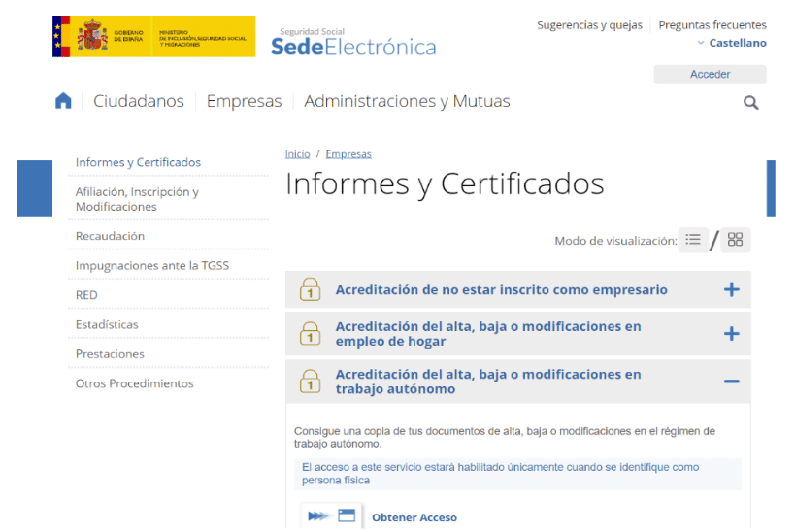The width and height of the screenshot is (795, 532).
Task: Go to Inicio in the breadcrumb
Action: point(297,154)
